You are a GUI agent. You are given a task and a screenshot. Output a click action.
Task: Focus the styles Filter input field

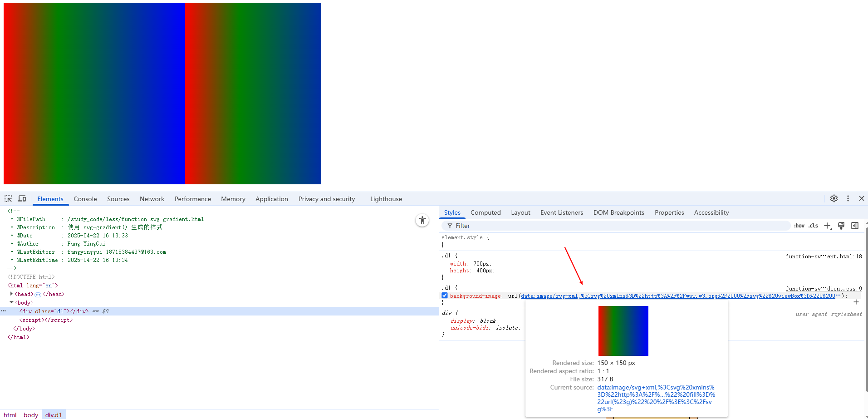coord(616,226)
